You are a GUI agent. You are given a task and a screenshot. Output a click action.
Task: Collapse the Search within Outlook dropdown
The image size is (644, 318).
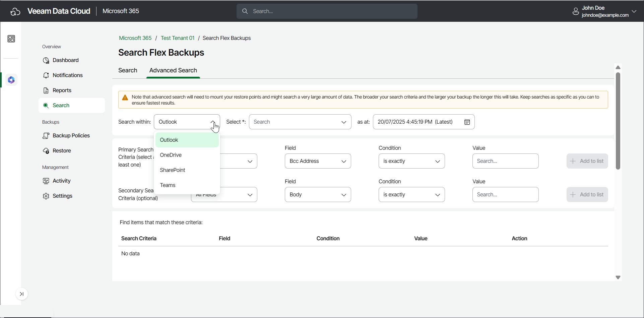point(187,122)
